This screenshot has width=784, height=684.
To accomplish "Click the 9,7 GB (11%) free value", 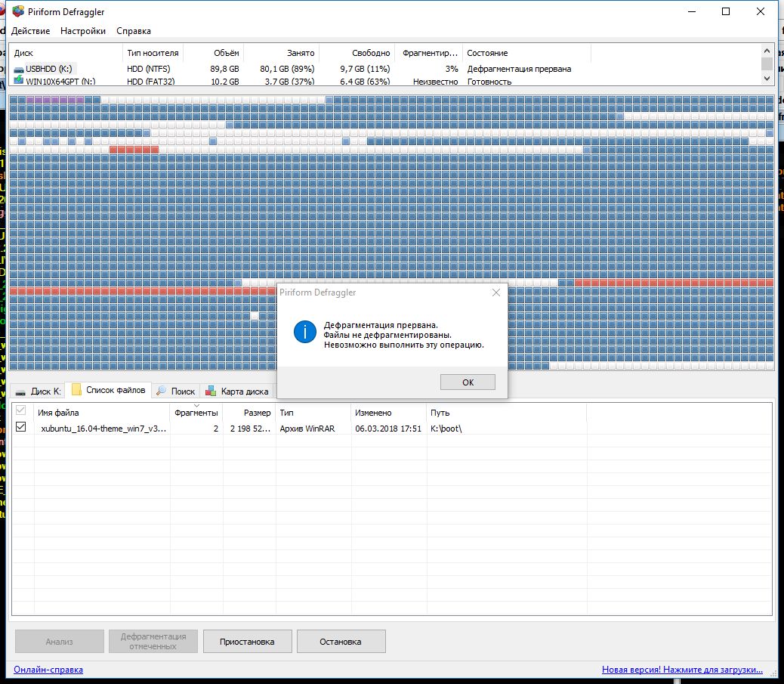I will pyautogui.click(x=365, y=69).
